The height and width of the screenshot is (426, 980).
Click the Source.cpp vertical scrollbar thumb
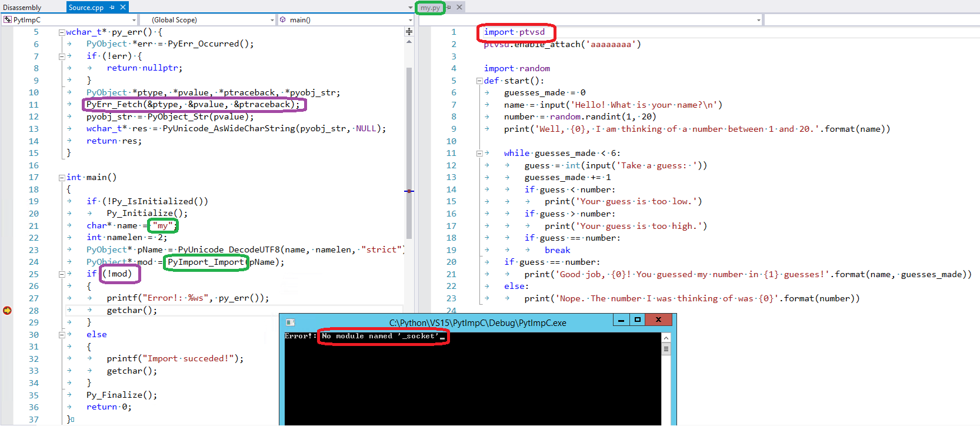pyautogui.click(x=409, y=153)
